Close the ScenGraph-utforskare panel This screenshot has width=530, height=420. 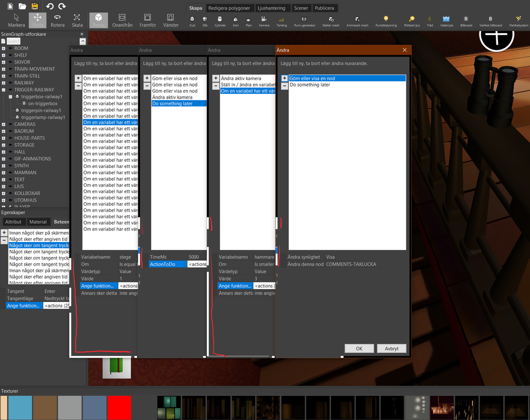click(82, 34)
